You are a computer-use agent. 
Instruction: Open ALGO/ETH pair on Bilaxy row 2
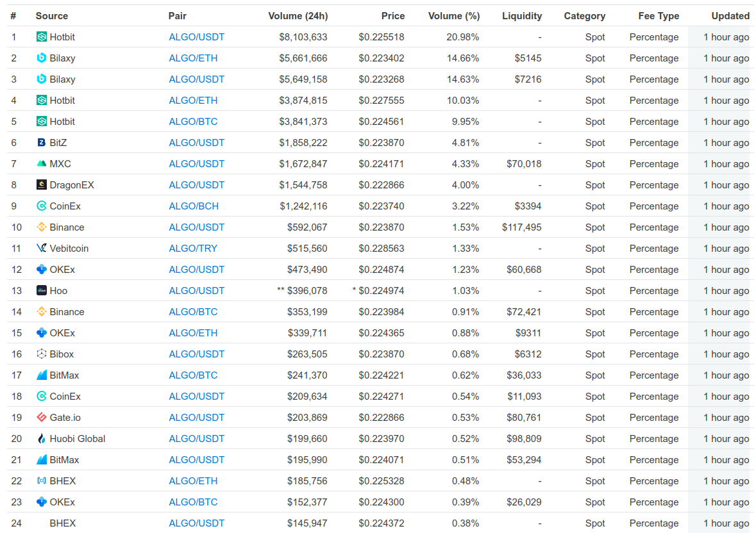point(193,58)
